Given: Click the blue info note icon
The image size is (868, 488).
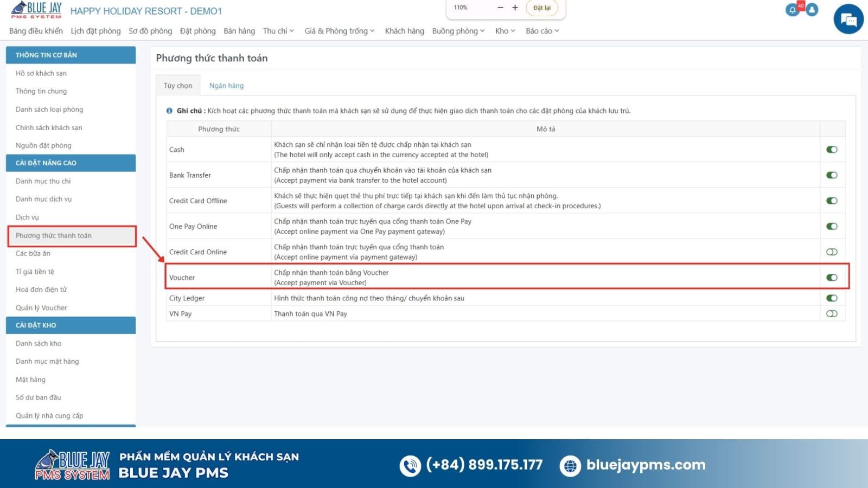Looking at the screenshot, I should (x=169, y=111).
